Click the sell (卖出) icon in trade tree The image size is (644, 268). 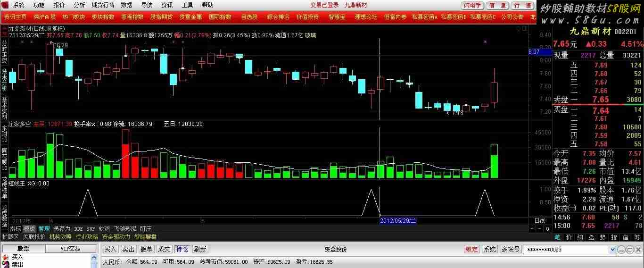[6, 265]
